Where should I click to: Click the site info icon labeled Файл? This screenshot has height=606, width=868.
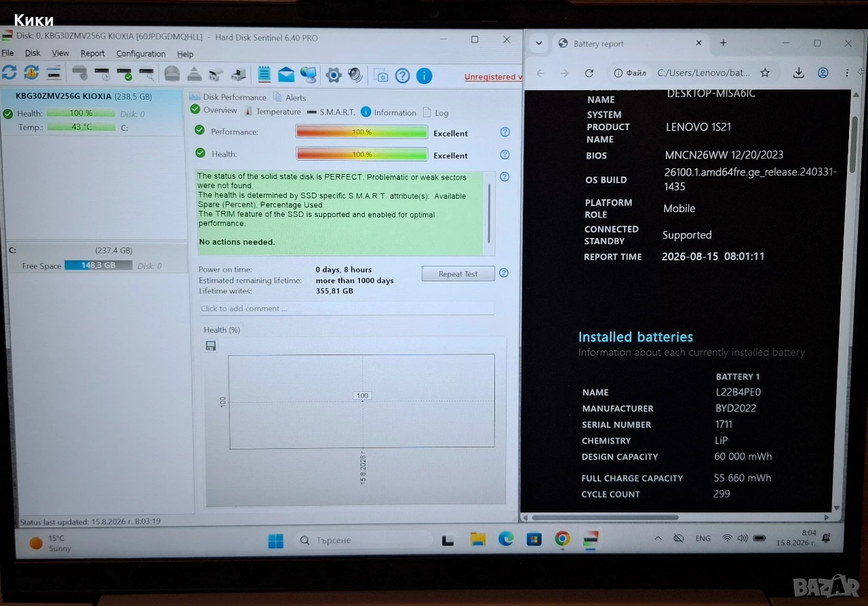(x=631, y=73)
